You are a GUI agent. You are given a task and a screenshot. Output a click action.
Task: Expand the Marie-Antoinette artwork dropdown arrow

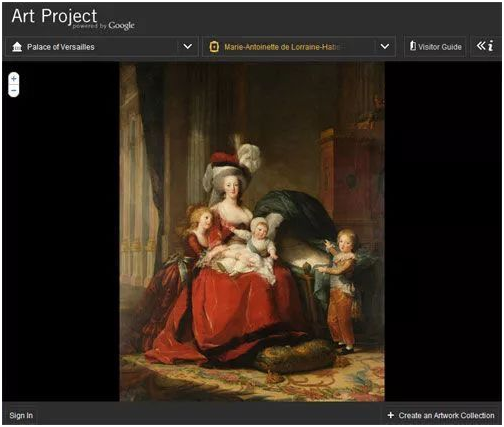pyautogui.click(x=385, y=46)
